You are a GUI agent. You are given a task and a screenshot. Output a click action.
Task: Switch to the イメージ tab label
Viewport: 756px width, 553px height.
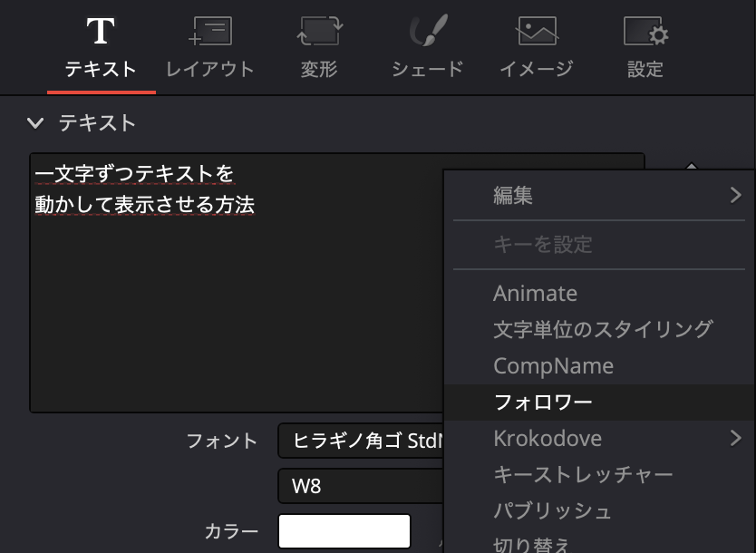(x=538, y=70)
